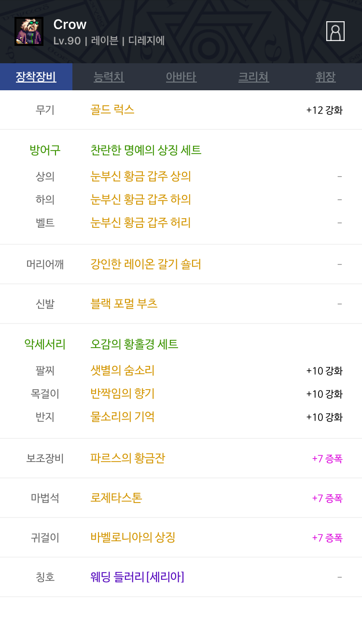This screenshot has height=644, width=362.
Task: Select the 샛별의 숨소리 bracelet
Action: (x=123, y=370)
